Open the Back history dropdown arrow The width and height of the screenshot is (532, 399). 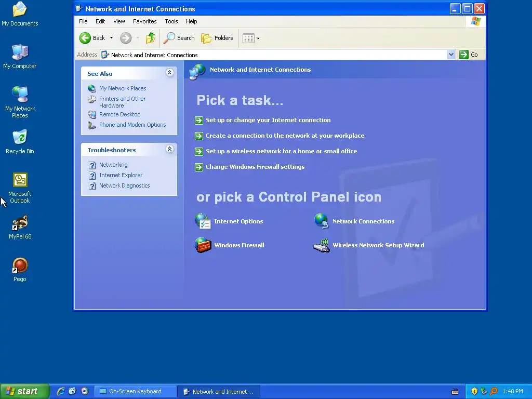pyautogui.click(x=111, y=38)
